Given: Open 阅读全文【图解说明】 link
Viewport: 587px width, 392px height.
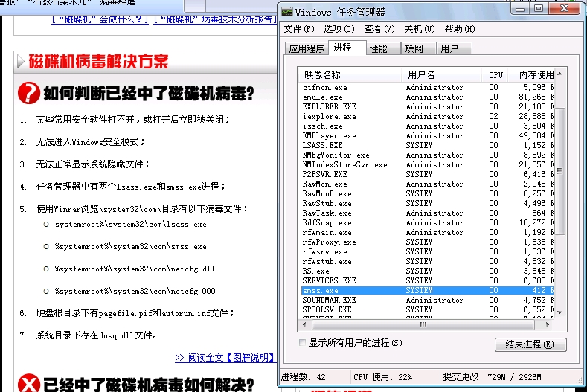Looking at the screenshot, I should pyautogui.click(x=225, y=358).
